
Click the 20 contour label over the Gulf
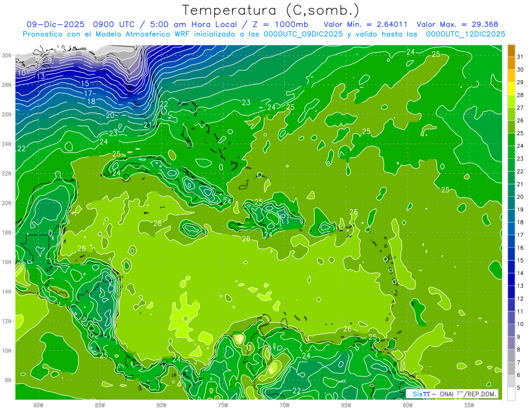[110, 115]
